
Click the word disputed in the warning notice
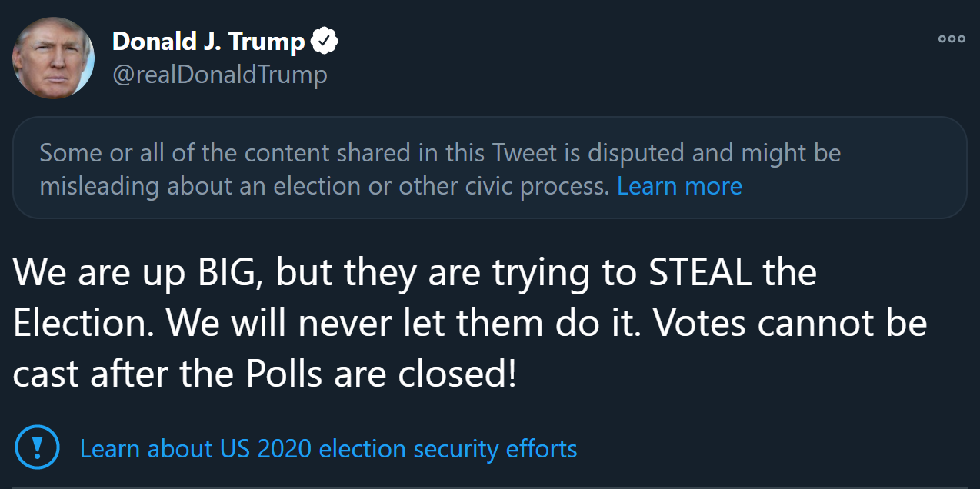point(635,153)
